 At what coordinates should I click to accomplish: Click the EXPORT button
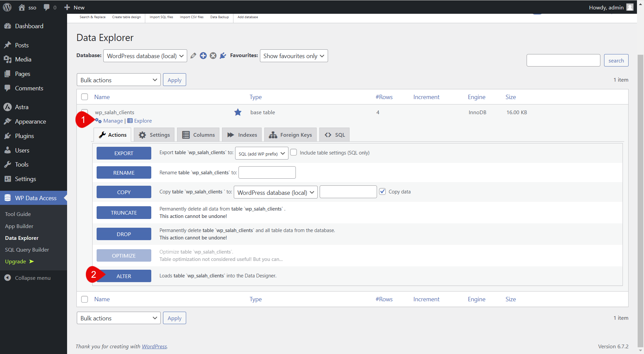click(x=124, y=153)
